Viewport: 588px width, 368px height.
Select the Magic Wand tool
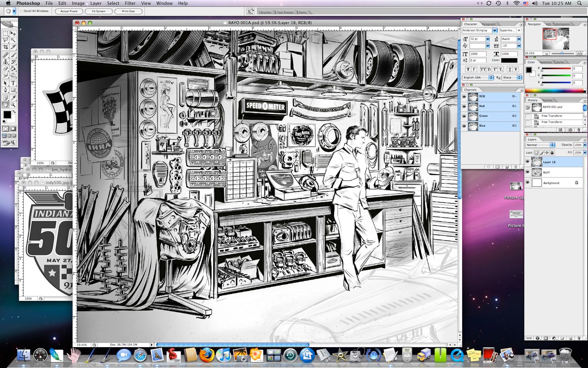pos(13,40)
